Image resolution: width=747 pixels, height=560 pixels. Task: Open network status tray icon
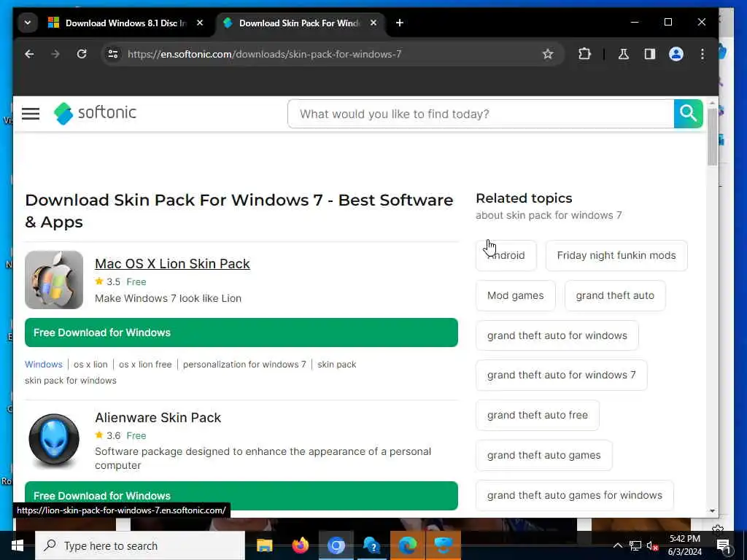(635, 545)
